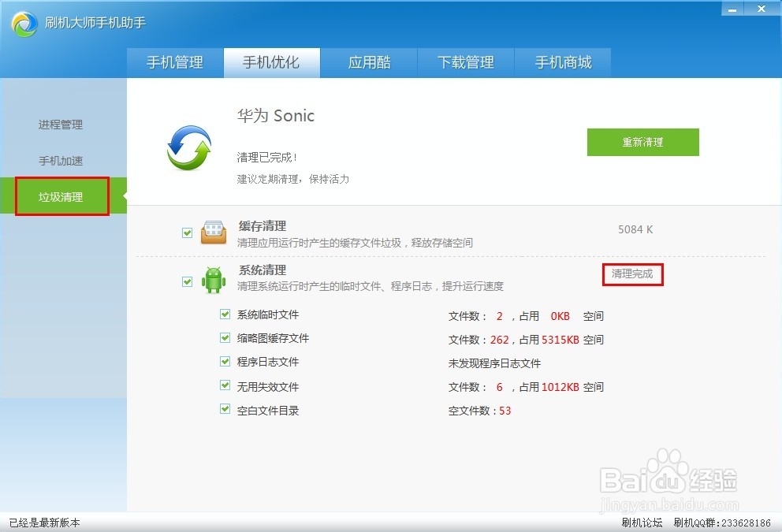Screen dimensions: 782x532
Task: Select the 手机优化 tab
Action: tap(271, 63)
